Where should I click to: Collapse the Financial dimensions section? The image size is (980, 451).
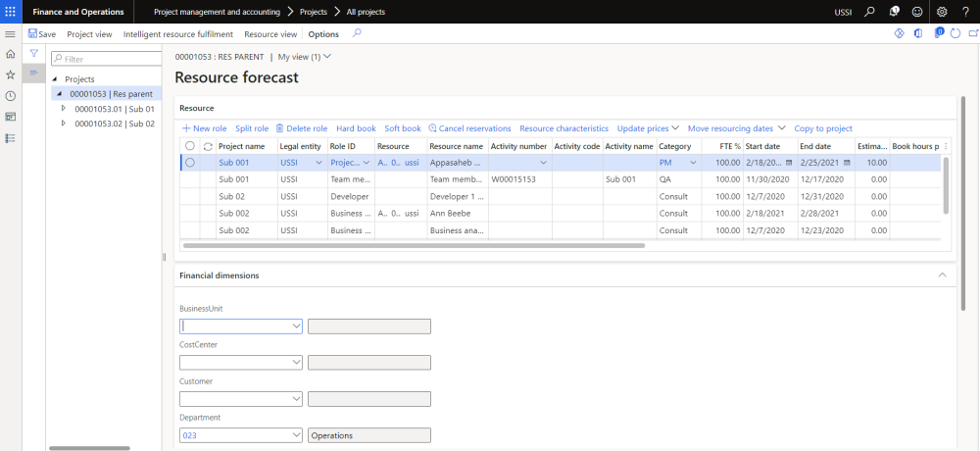point(943,276)
